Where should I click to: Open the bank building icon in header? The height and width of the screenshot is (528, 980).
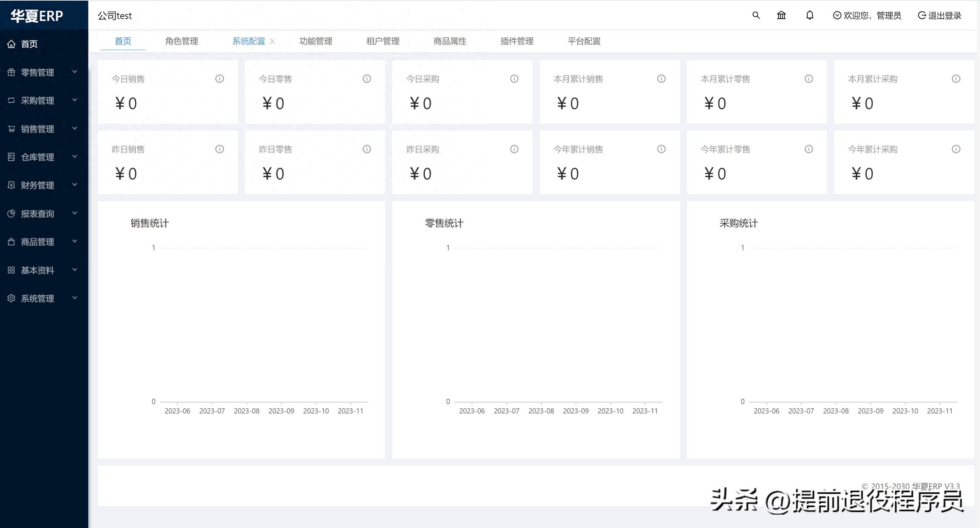(x=781, y=15)
